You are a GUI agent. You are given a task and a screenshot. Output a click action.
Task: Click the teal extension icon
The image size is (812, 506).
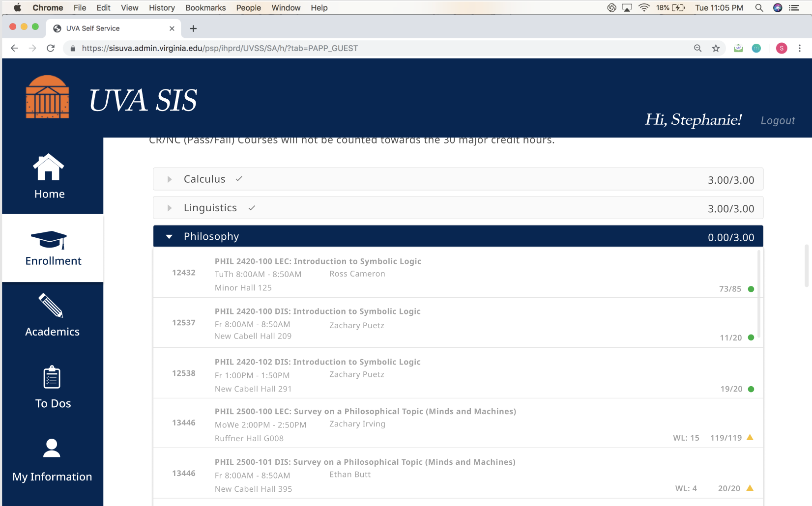click(x=756, y=48)
